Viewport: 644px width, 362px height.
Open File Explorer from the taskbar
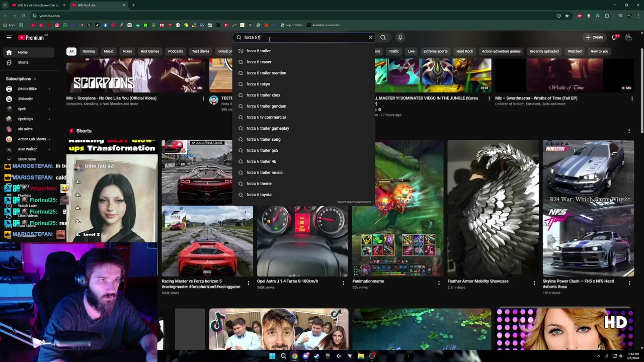tap(361, 356)
